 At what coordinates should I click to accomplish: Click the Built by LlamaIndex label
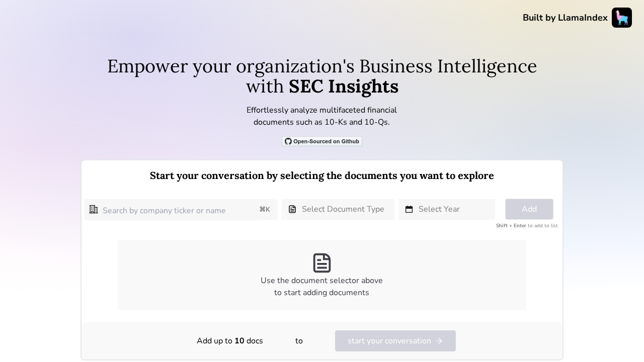[x=565, y=18]
